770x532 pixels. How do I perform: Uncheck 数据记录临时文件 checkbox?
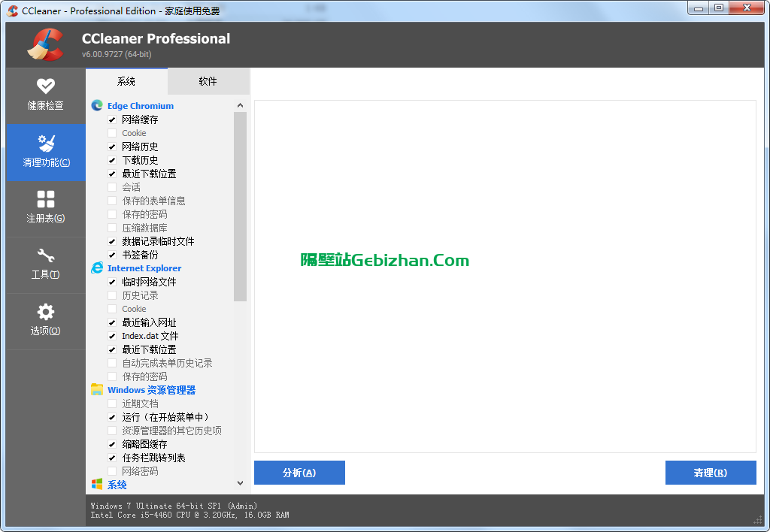tap(112, 241)
